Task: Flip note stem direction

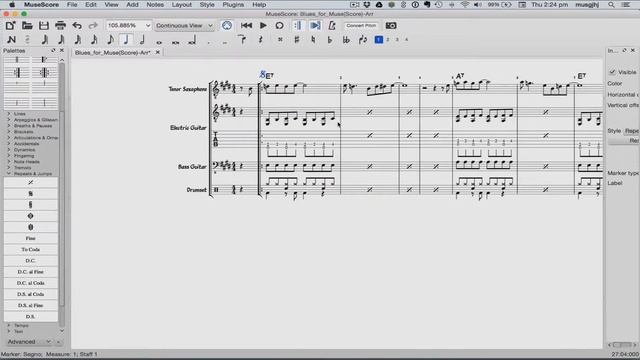Action: click(362, 40)
